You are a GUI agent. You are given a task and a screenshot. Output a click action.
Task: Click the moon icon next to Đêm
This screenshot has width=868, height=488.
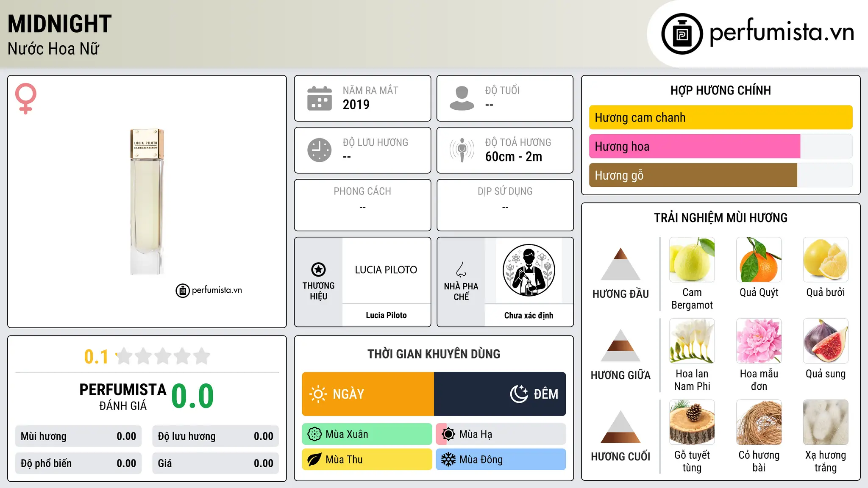point(519,394)
